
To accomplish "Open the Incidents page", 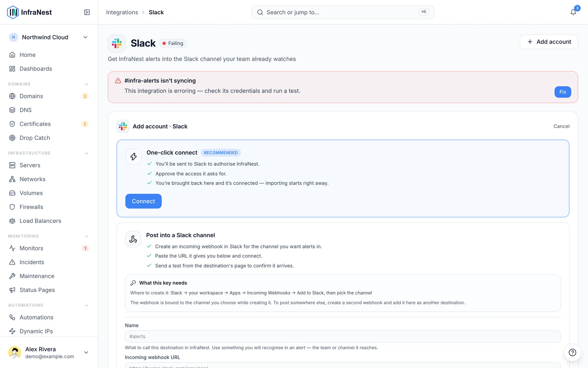I will point(49,262).
